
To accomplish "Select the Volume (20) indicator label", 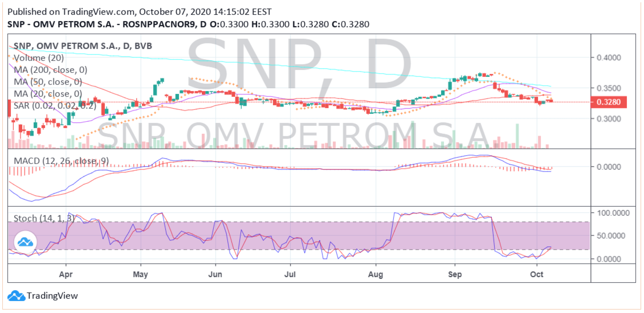I will (x=39, y=58).
